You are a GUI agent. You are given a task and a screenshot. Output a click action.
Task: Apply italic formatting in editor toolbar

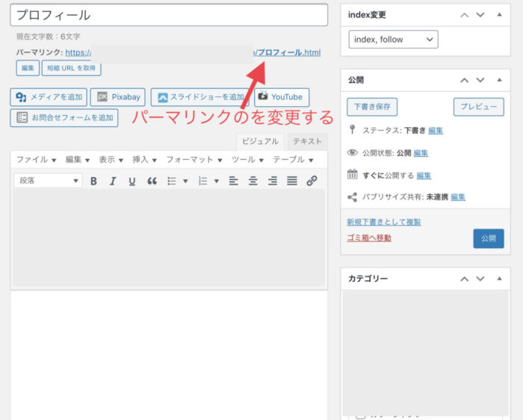[113, 181]
